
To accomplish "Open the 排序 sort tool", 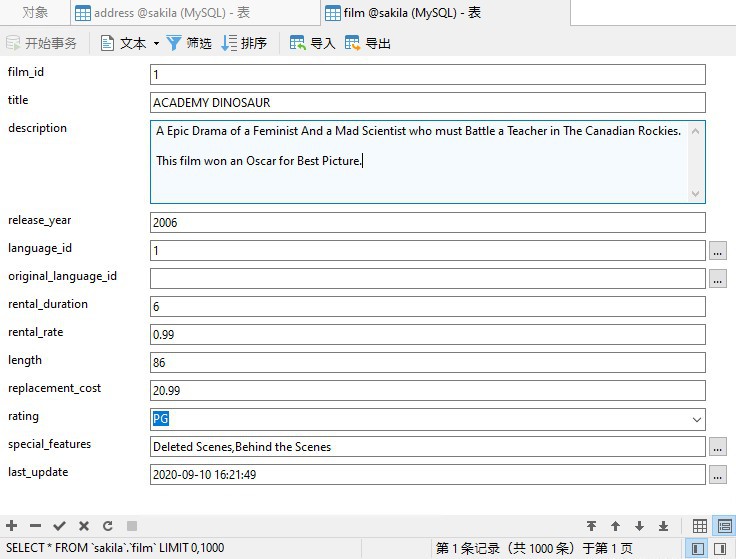I will tap(244, 43).
